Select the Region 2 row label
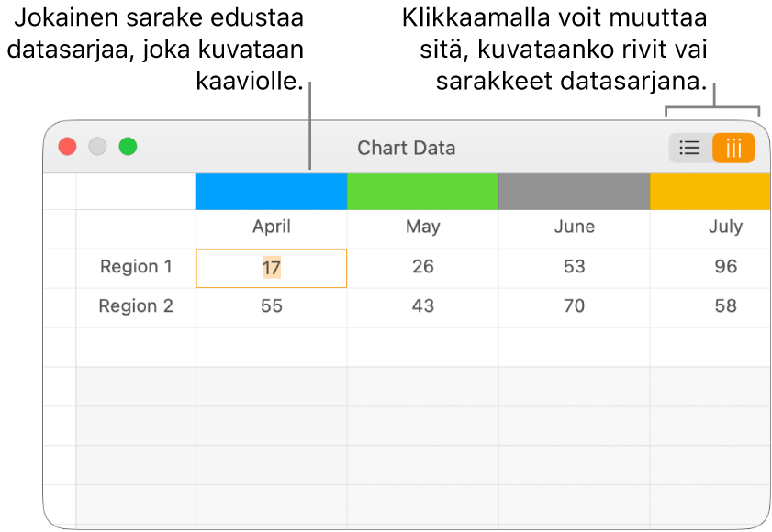 tap(136, 306)
